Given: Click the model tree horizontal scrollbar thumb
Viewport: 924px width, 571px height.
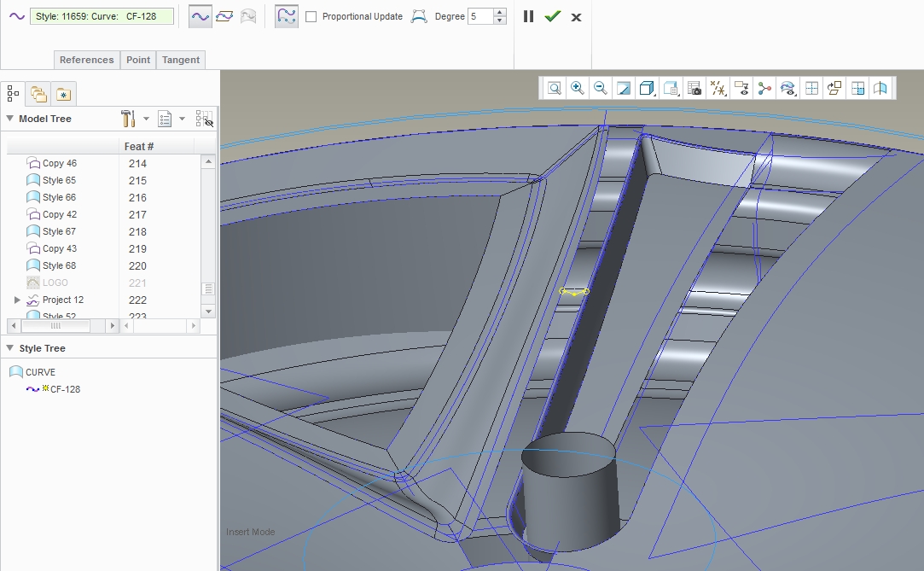Looking at the screenshot, I should point(55,325).
